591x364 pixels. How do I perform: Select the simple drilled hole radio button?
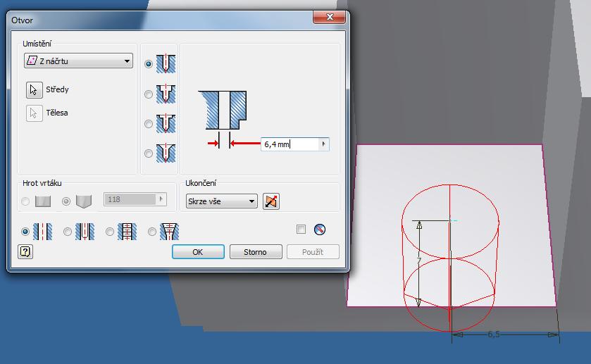pos(149,64)
